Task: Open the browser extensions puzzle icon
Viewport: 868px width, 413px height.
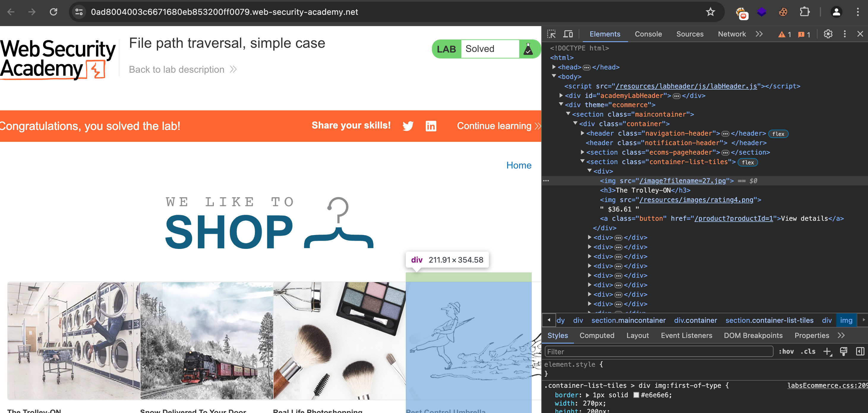Action: (x=804, y=12)
